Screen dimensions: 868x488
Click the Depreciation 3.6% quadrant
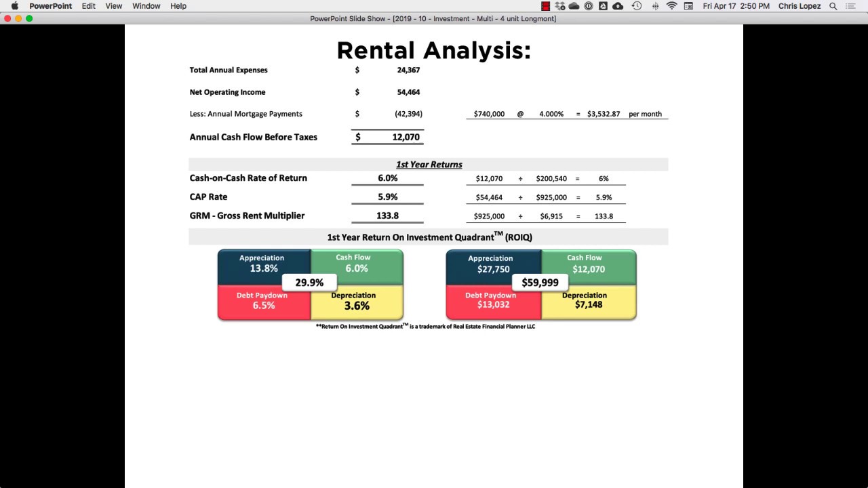click(357, 302)
